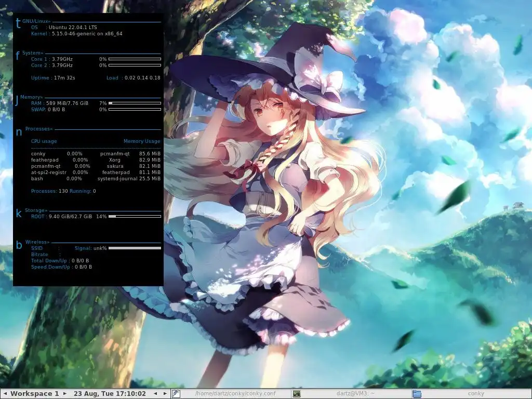Screen dimensions: 532x399
Task: Click the conky process row in CPU usage
Action: [57, 154]
